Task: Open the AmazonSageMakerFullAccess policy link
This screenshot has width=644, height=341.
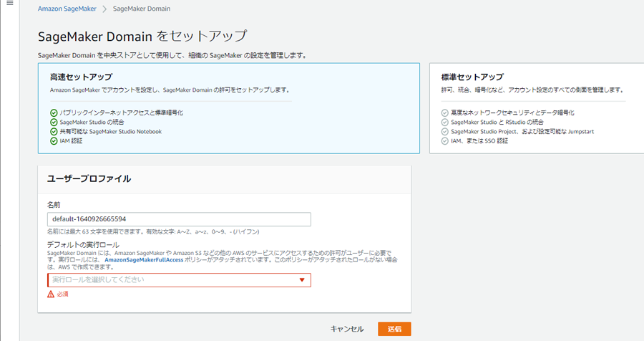Action: (144, 260)
